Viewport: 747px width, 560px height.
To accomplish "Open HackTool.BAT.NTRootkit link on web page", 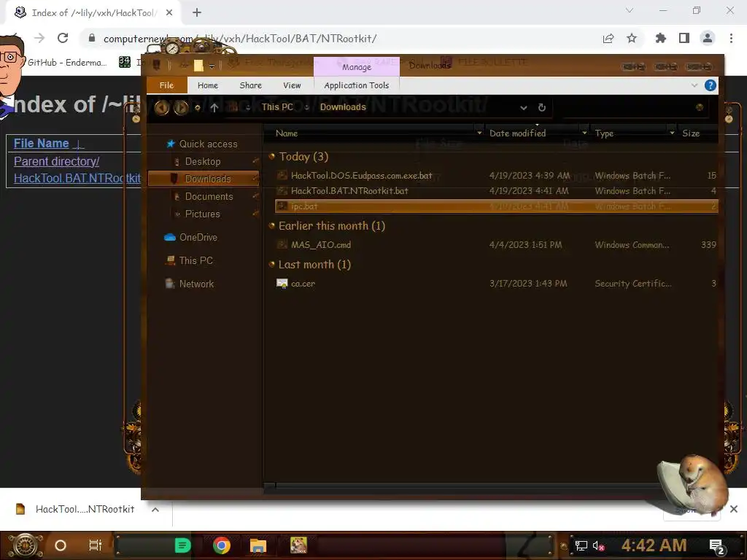I will coord(77,178).
